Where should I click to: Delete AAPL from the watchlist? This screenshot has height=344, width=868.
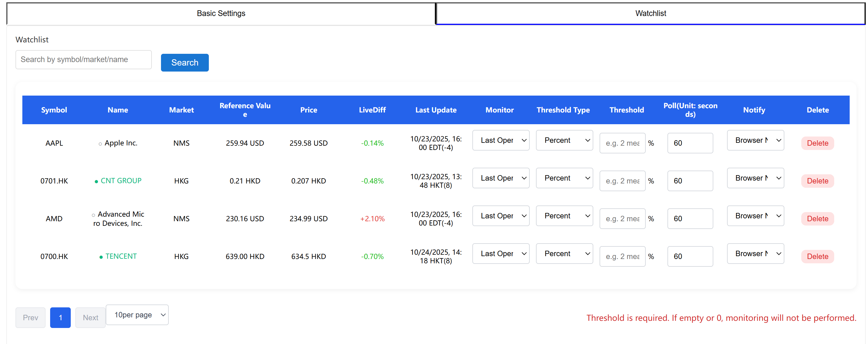point(817,143)
